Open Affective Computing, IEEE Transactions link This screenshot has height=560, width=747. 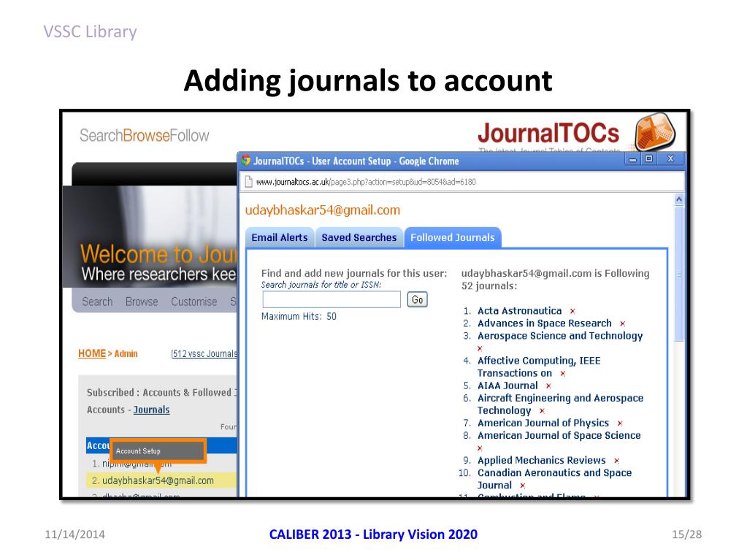(x=539, y=367)
